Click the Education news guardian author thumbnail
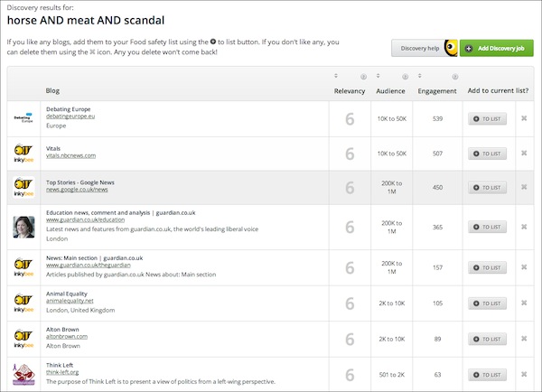The width and height of the screenshot is (542, 392). pyautogui.click(x=23, y=227)
